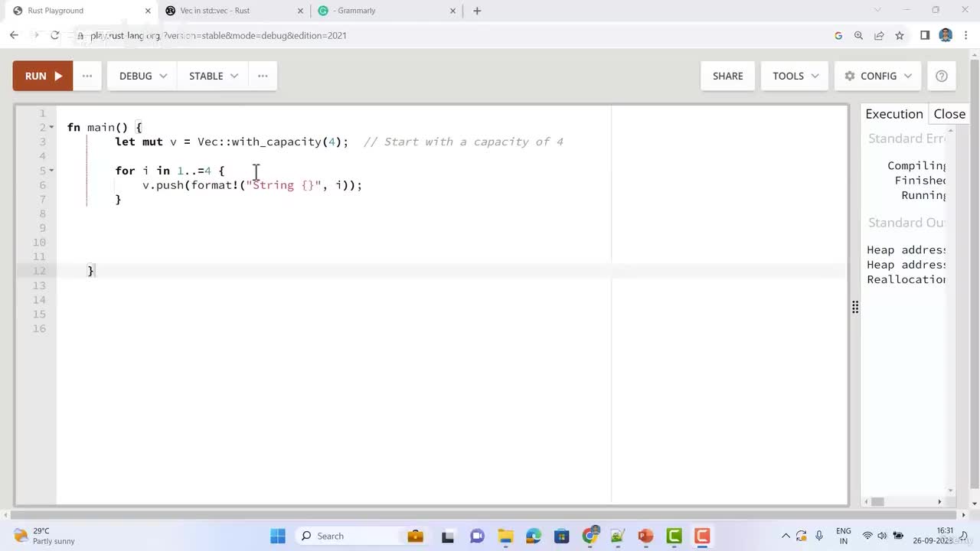Open the orange Camtasia recorder icon
The width and height of the screenshot is (980, 551).
[x=702, y=536]
